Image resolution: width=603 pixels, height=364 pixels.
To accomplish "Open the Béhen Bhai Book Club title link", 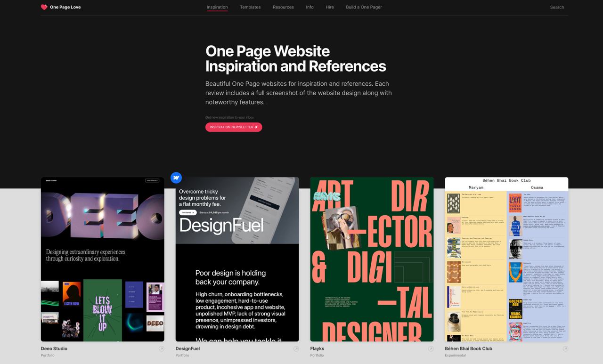I will (x=469, y=348).
